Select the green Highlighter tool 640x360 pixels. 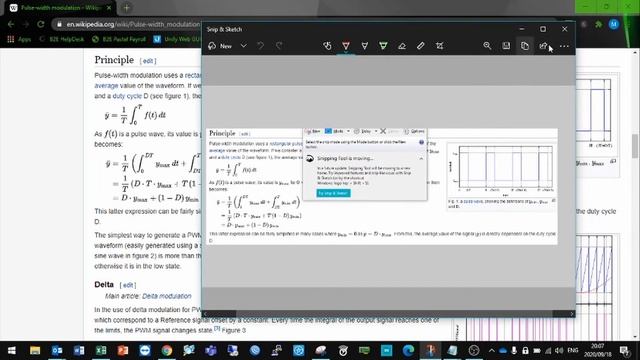pos(383,46)
